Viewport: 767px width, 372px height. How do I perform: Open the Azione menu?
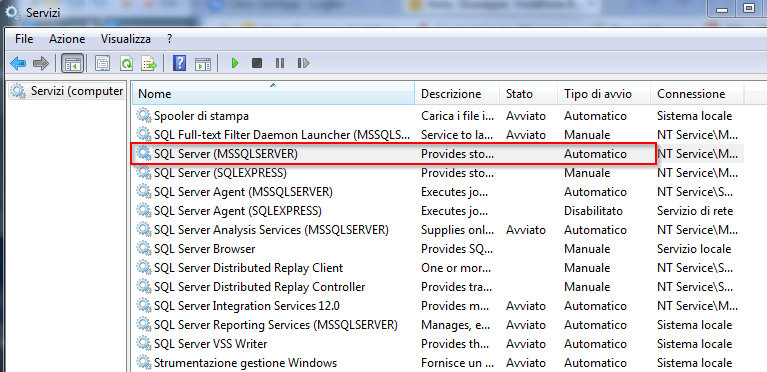(67, 39)
